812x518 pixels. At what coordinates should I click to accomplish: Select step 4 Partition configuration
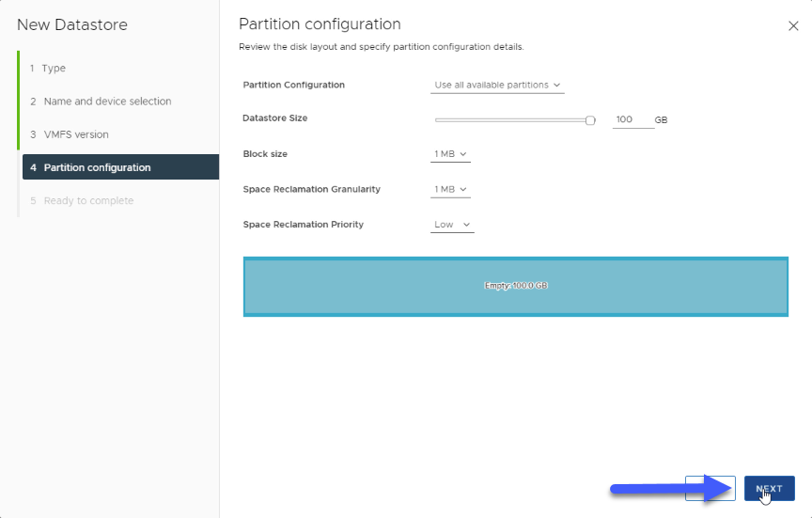120,166
